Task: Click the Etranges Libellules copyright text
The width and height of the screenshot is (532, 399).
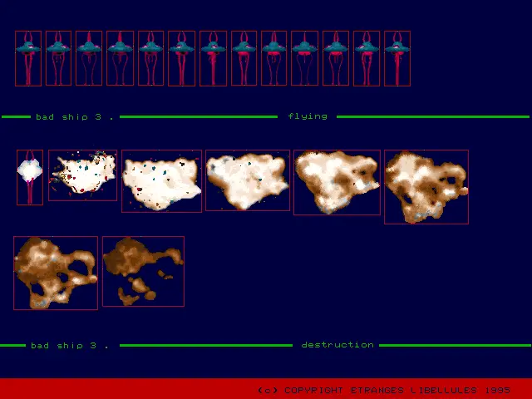Action: point(384,390)
